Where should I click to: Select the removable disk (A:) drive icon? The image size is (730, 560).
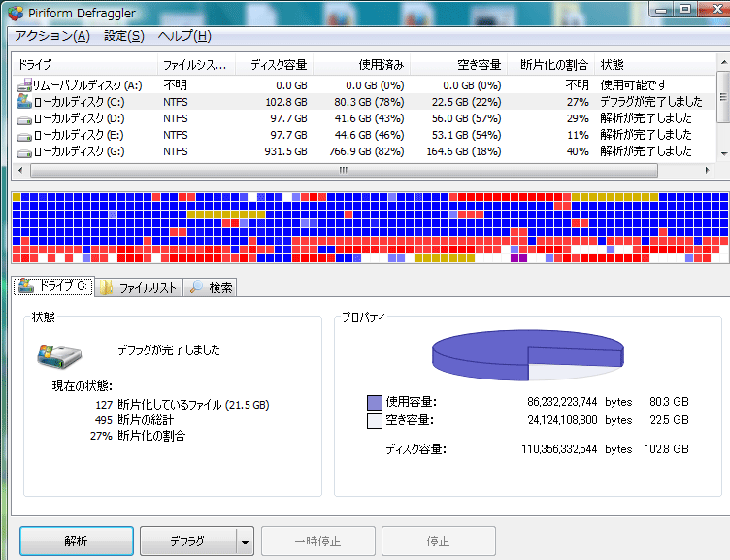tap(23, 85)
